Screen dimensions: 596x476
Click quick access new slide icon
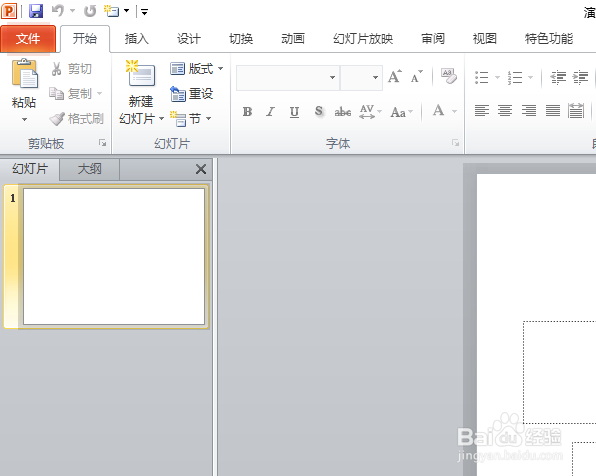pyautogui.click(x=112, y=11)
